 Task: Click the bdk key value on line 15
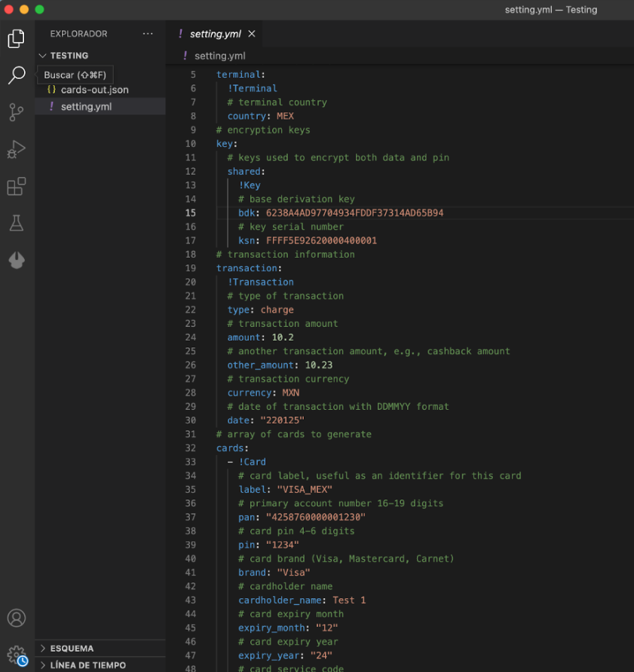click(354, 213)
